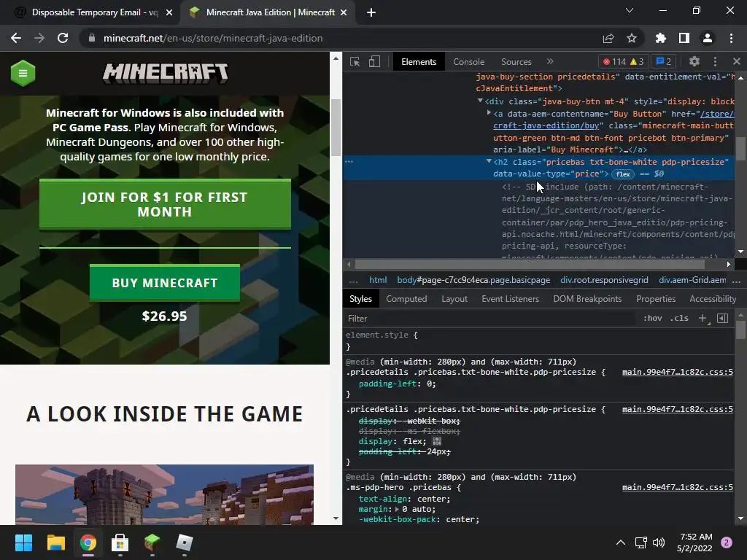Toggle the .cls class editor
Viewport: 747px width, 560px height.
pyautogui.click(x=679, y=318)
